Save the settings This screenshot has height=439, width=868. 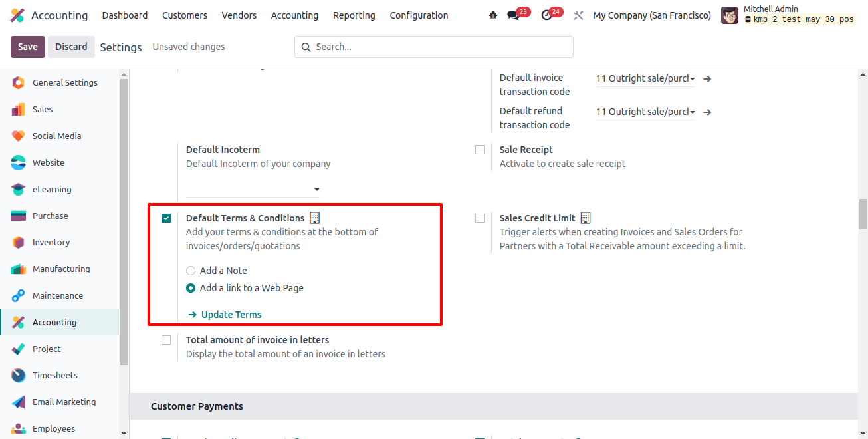28,47
